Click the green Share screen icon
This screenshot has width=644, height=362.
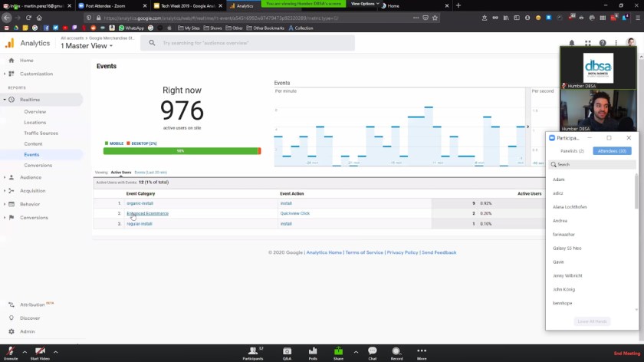pos(338,351)
